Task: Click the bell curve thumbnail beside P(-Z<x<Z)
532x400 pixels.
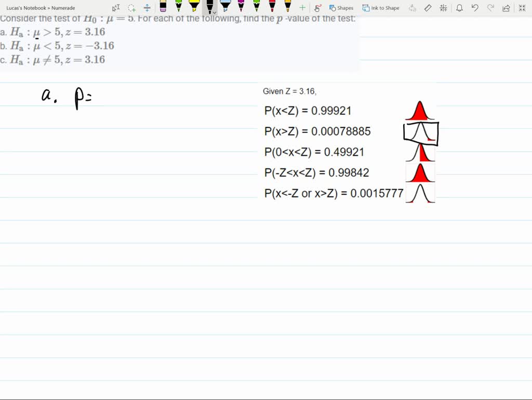Action: pos(420,172)
